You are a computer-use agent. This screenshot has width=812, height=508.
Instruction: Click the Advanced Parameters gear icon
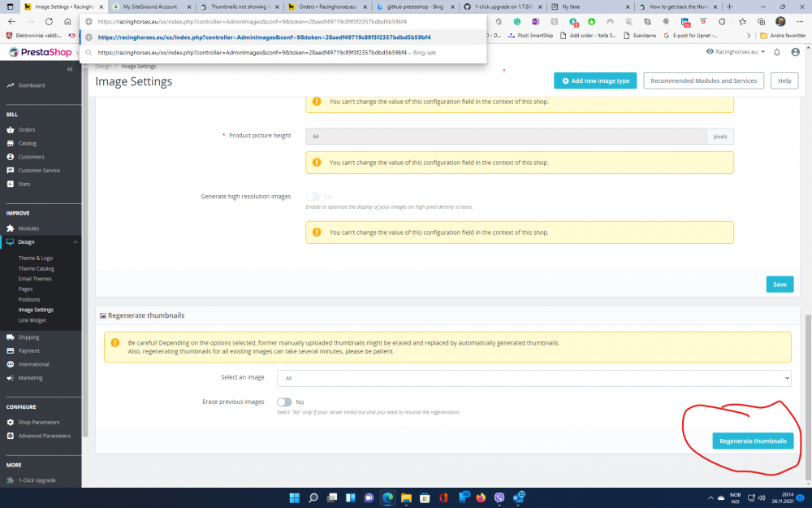[x=11, y=436]
